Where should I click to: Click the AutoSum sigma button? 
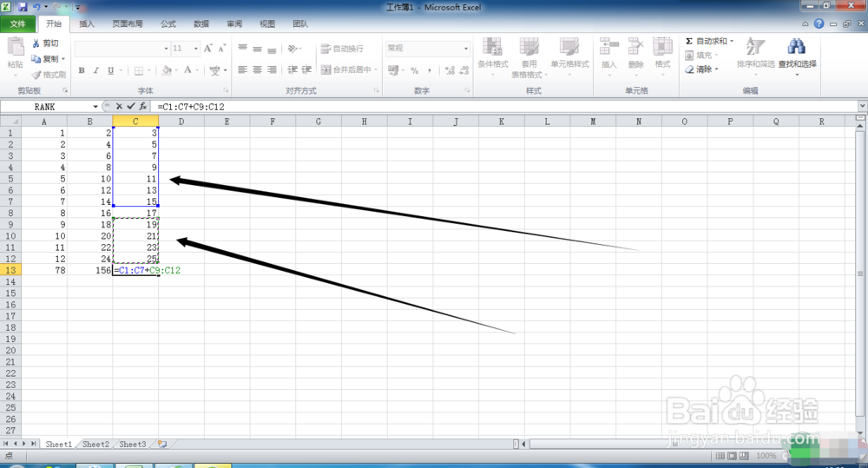pyautogui.click(x=706, y=42)
